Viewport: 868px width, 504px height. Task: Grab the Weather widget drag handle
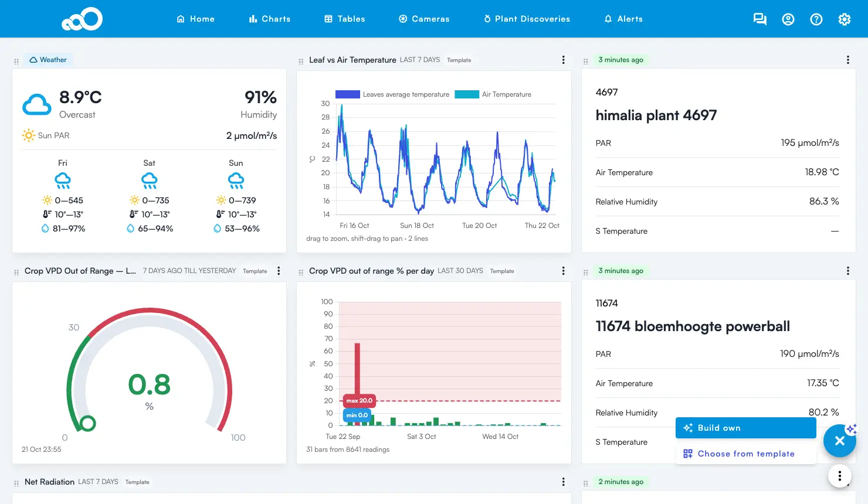(x=16, y=61)
